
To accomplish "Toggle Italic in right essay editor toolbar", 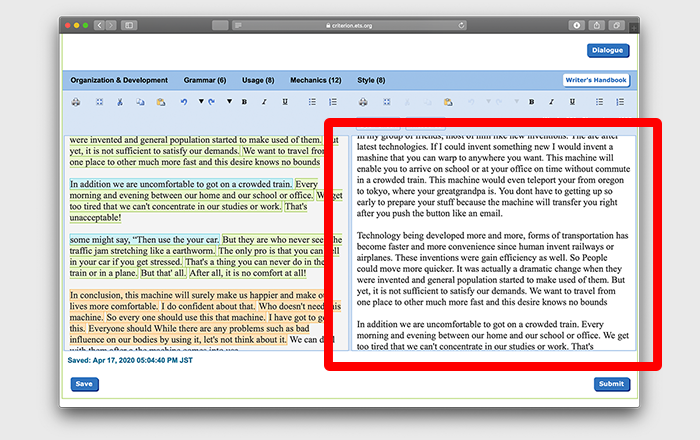I will pos(551,102).
